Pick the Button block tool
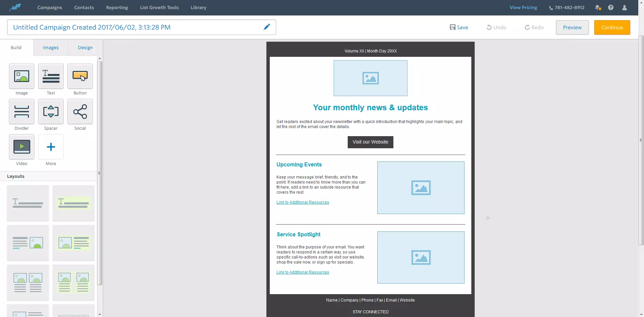 80,76
